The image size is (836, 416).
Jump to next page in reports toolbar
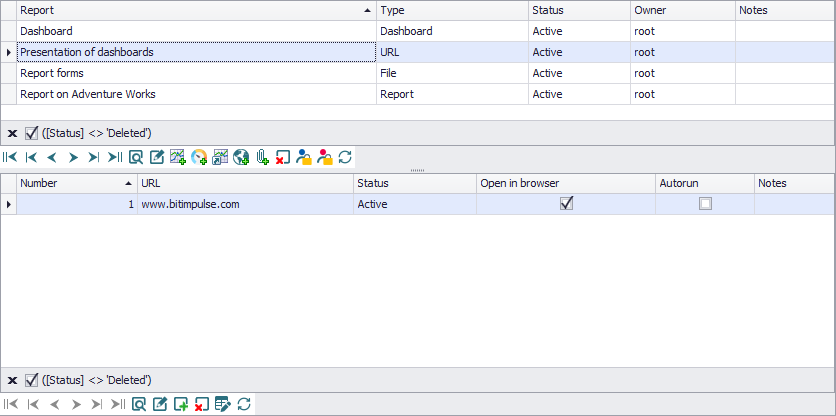tap(93, 157)
